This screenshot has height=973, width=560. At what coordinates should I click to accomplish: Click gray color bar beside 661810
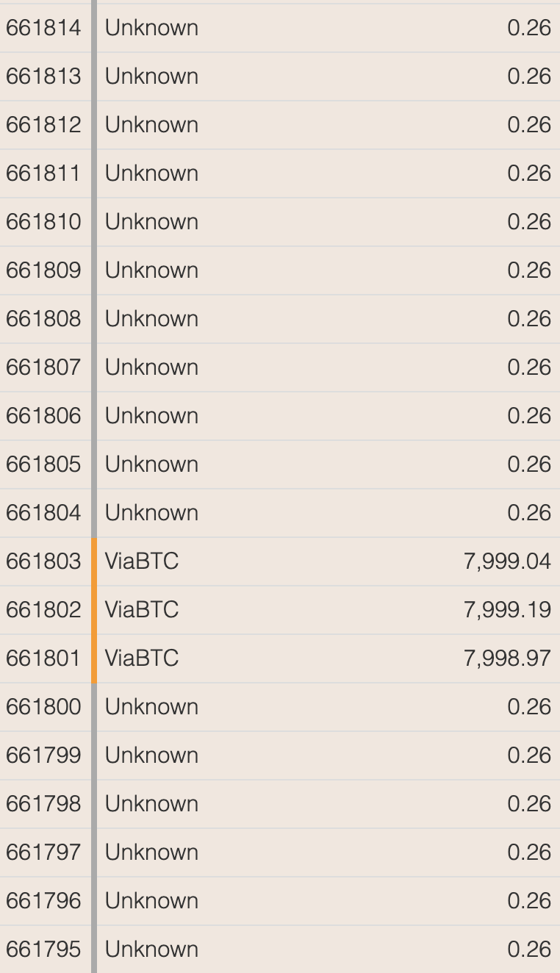pos(94,222)
